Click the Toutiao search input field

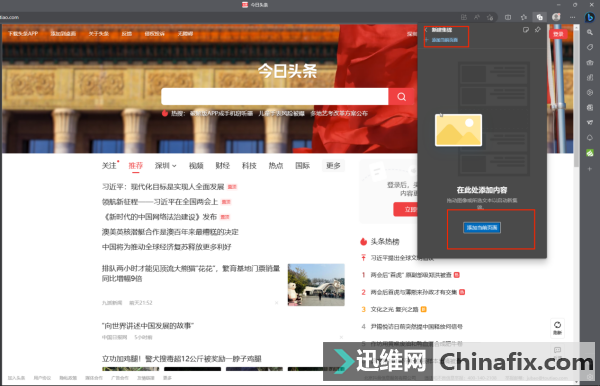pos(275,96)
